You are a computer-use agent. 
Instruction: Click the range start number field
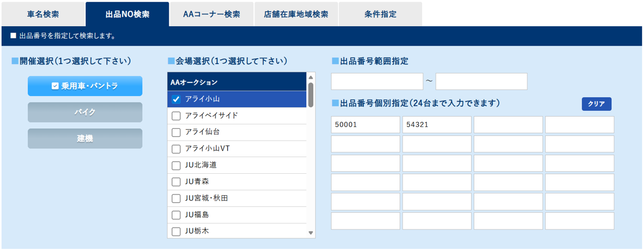(x=376, y=81)
